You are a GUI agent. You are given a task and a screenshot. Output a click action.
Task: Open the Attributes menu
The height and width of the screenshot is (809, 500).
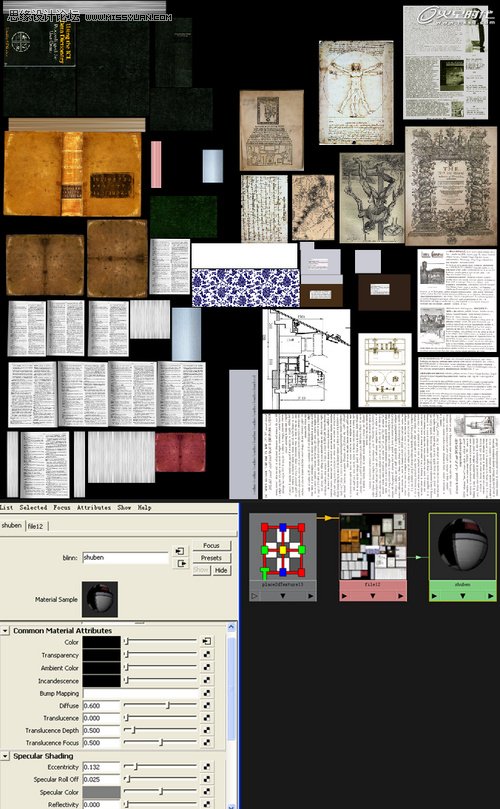(94, 508)
